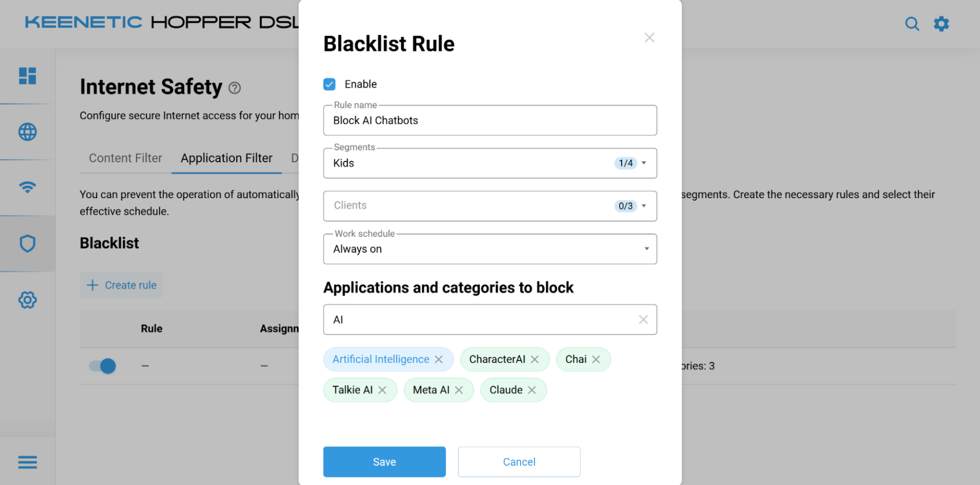
Task: Uncheck the Enable checkbox
Action: coord(330,84)
